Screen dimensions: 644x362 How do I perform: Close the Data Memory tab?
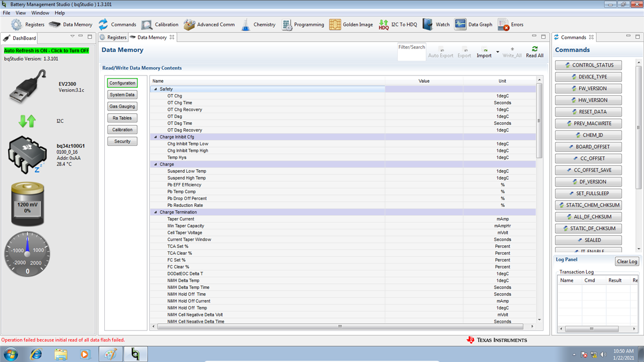coord(172,37)
